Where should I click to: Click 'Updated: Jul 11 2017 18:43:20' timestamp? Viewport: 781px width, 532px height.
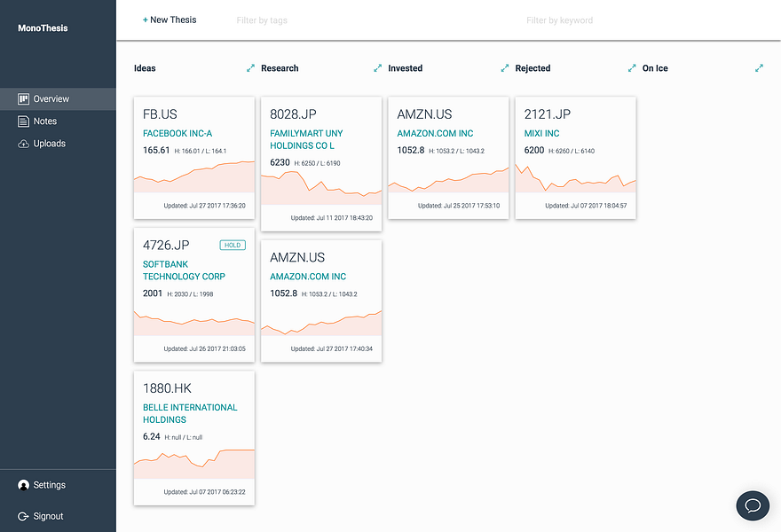tap(332, 218)
